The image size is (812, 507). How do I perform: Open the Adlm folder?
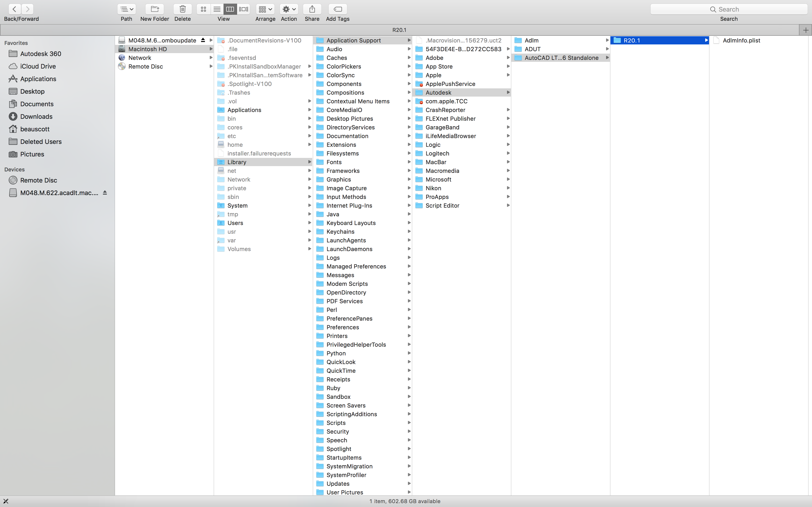[x=531, y=40]
